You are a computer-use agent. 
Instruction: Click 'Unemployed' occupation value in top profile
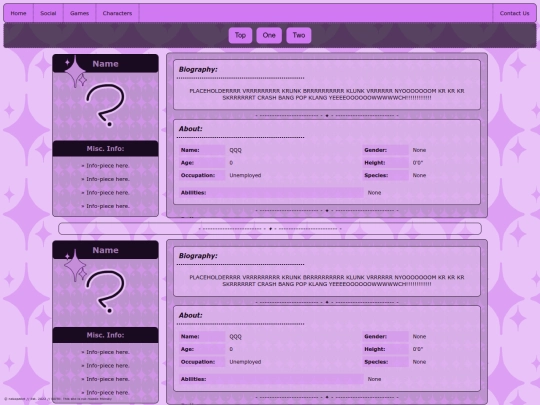coord(245,175)
